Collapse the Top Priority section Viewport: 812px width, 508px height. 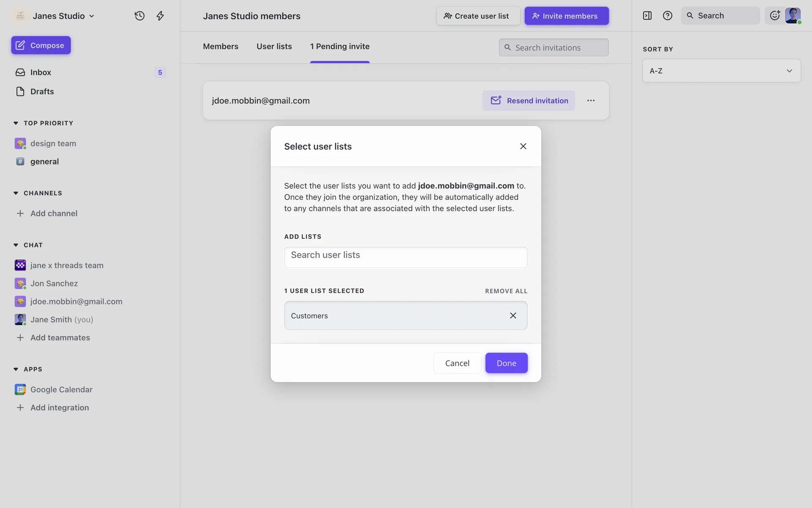16,123
